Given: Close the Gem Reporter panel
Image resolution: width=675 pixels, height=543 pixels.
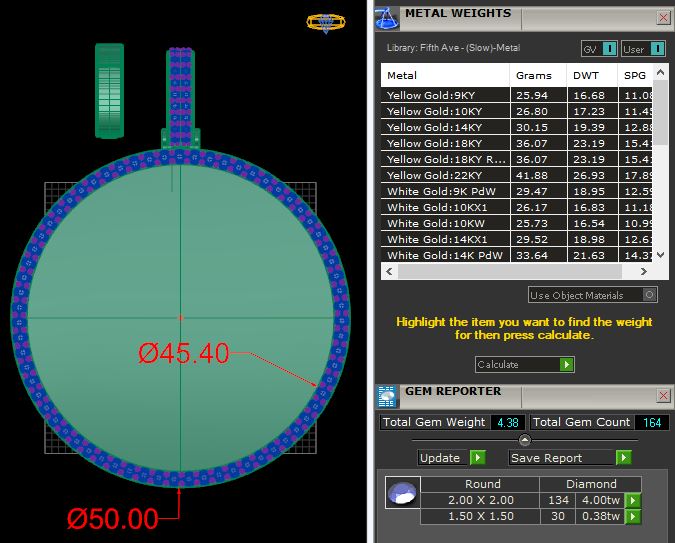Looking at the screenshot, I should coord(663,395).
